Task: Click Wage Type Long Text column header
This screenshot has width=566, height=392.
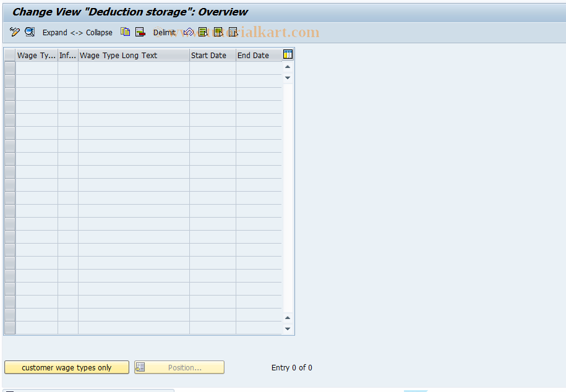Action: click(x=134, y=55)
